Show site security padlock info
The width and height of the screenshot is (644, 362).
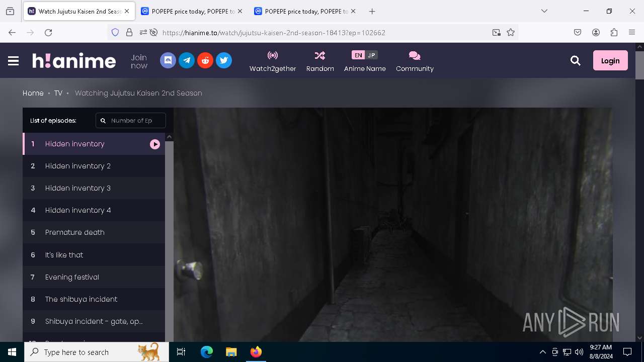coord(129,32)
